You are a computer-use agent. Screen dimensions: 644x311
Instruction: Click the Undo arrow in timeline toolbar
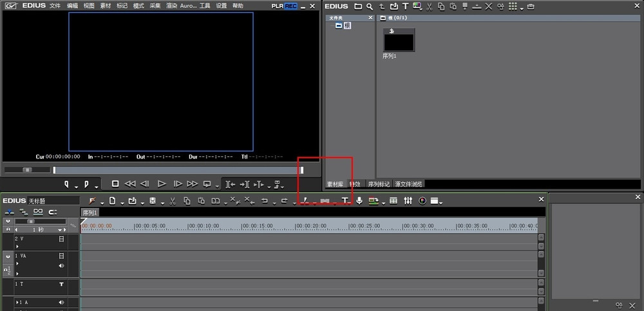(x=264, y=201)
